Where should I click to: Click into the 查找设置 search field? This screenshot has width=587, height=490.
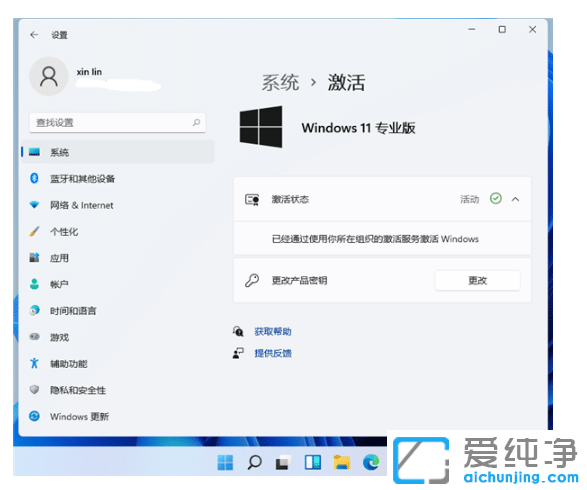tap(118, 122)
